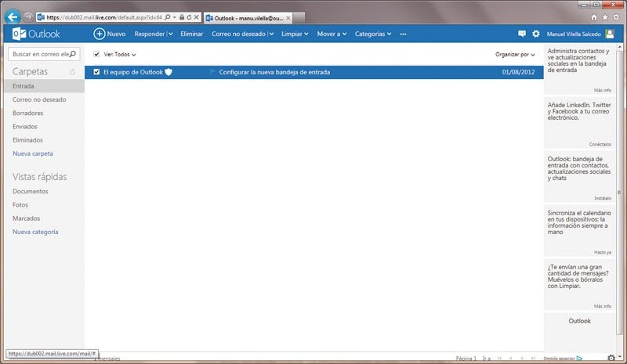This screenshot has height=364, width=627.
Task: Click Hazlo ya link in calendar ad
Action: coord(603,253)
